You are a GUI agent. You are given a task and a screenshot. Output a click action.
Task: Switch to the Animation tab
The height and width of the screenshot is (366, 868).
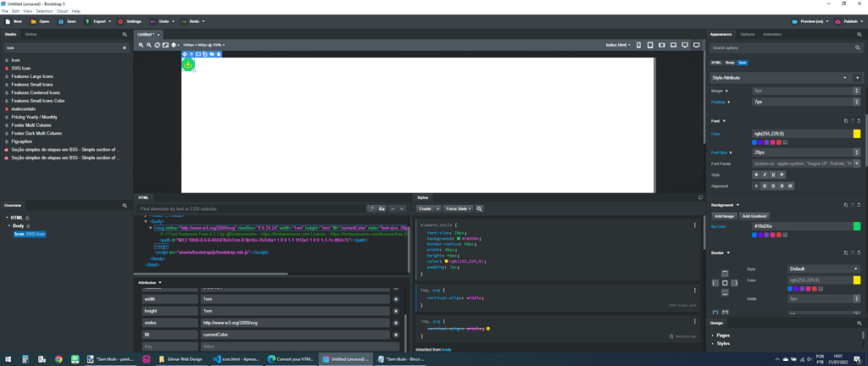(x=772, y=34)
